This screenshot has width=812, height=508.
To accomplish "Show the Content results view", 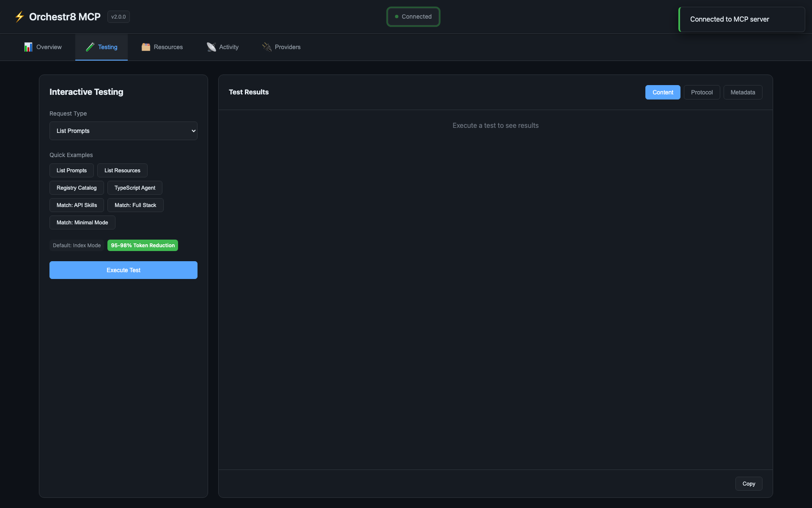I will click(663, 92).
